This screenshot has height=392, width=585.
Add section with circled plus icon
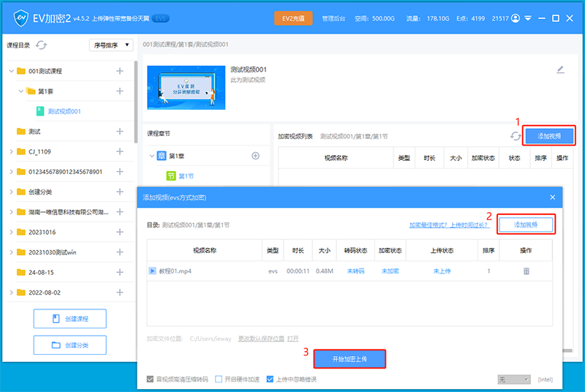[x=255, y=156]
